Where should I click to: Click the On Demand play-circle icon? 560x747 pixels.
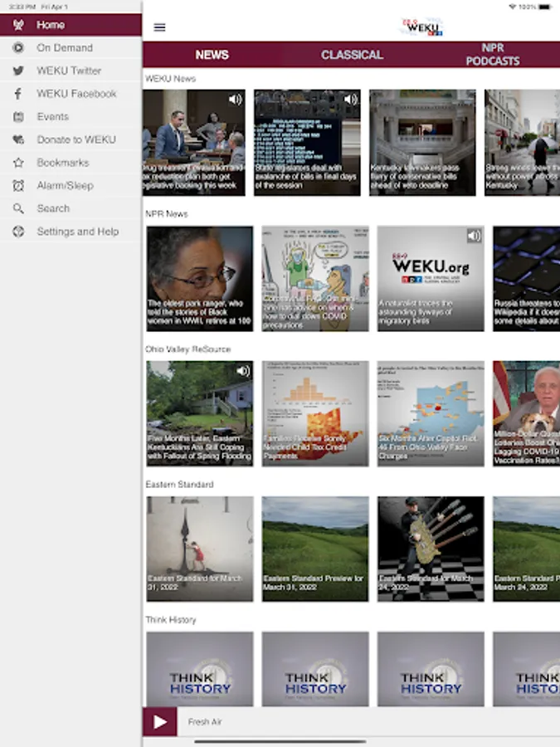pos(18,47)
